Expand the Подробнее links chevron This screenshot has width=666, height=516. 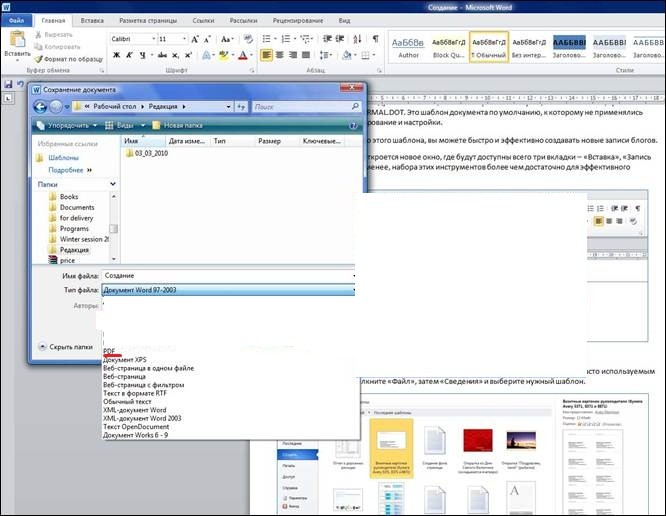89,170
